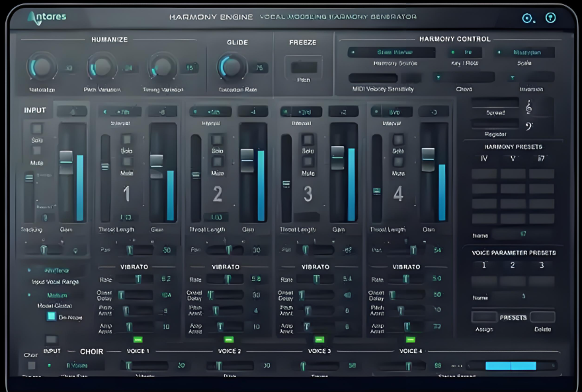Select the bass clef register icon
The width and height of the screenshot is (582, 392).
coord(529,126)
